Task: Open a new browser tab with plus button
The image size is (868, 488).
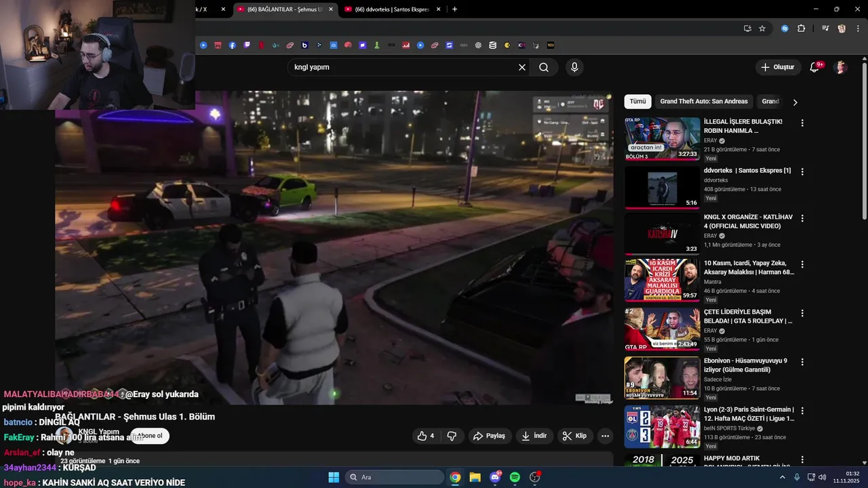Action: point(454,9)
